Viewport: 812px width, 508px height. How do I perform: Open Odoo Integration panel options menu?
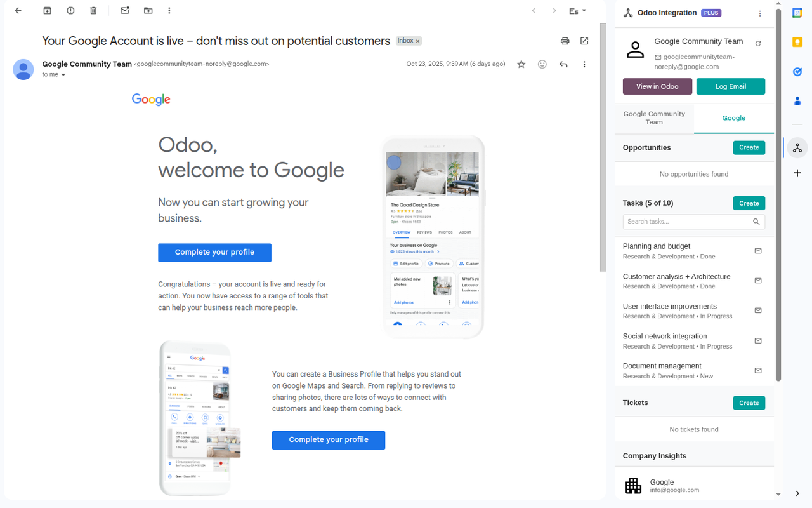click(x=760, y=13)
